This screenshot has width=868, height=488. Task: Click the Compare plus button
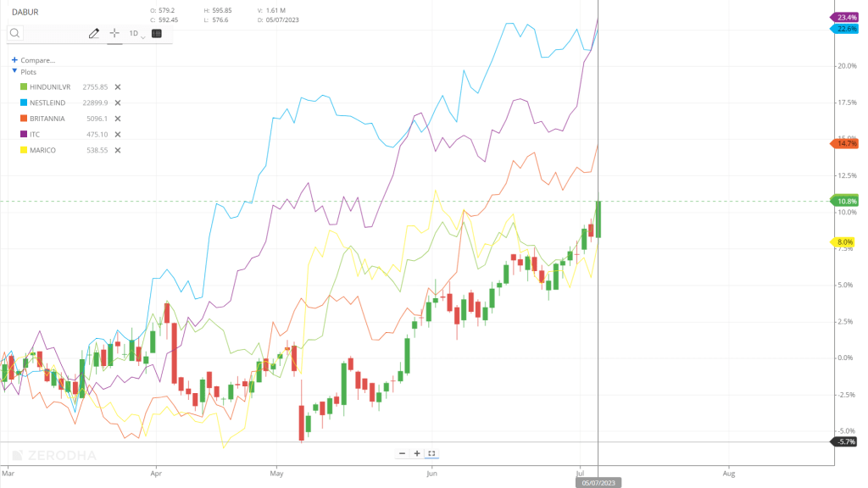click(x=14, y=60)
